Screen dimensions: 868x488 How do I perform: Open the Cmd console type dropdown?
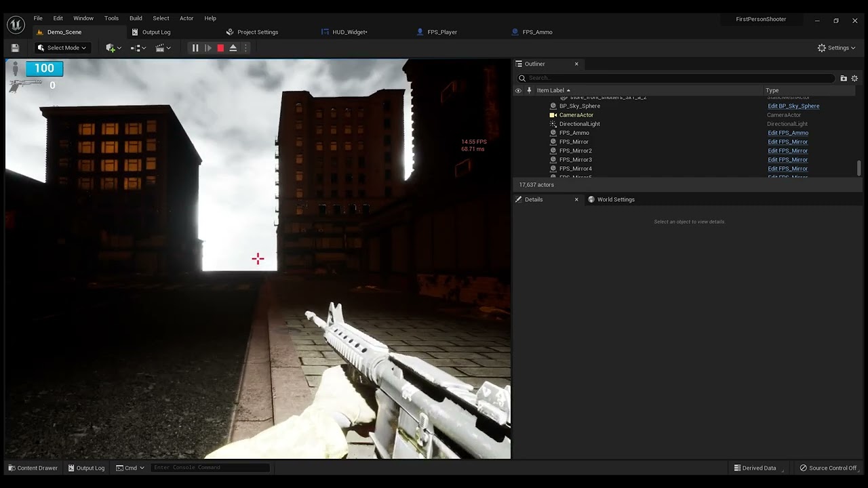[x=130, y=468]
